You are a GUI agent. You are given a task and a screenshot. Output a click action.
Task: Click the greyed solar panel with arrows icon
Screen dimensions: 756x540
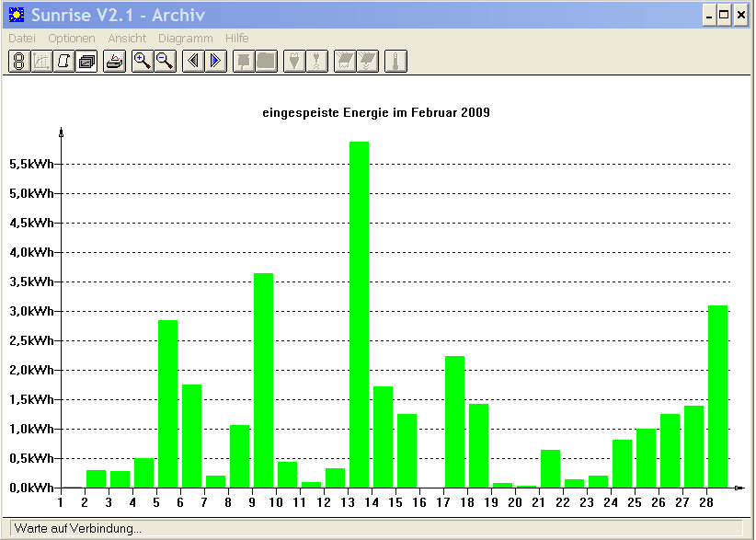368,62
